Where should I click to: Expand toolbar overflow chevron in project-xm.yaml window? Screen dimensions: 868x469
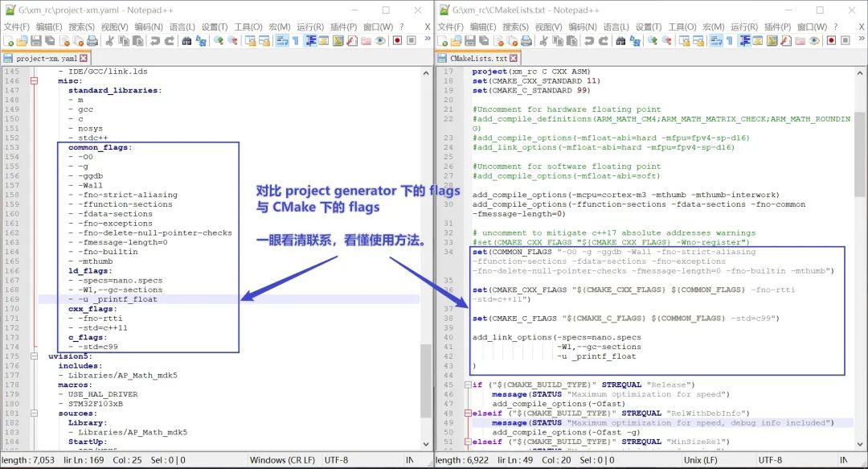click(428, 39)
